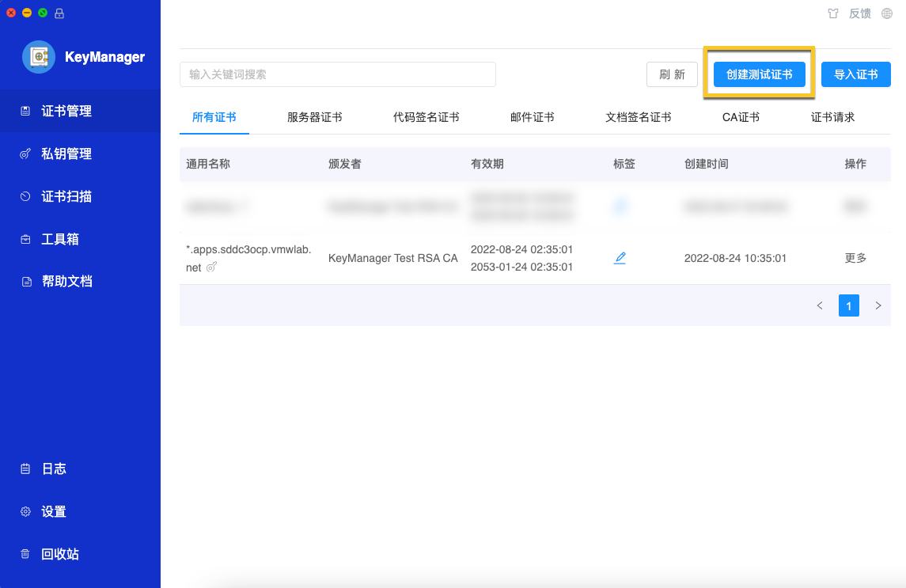Switch to the 服务器证书 tab
This screenshot has height=588, width=906.
[315, 117]
